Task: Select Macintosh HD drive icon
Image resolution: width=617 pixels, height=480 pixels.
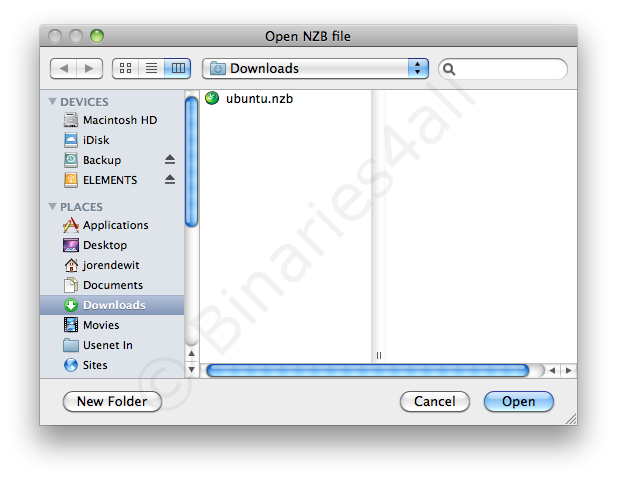Action: pos(71,120)
